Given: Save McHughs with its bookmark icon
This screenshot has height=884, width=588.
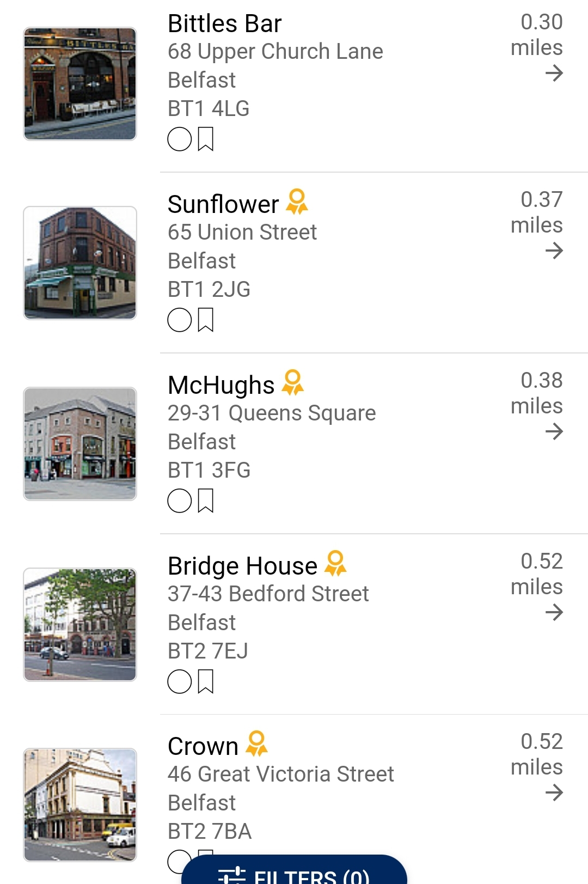Looking at the screenshot, I should pos(205,501).
